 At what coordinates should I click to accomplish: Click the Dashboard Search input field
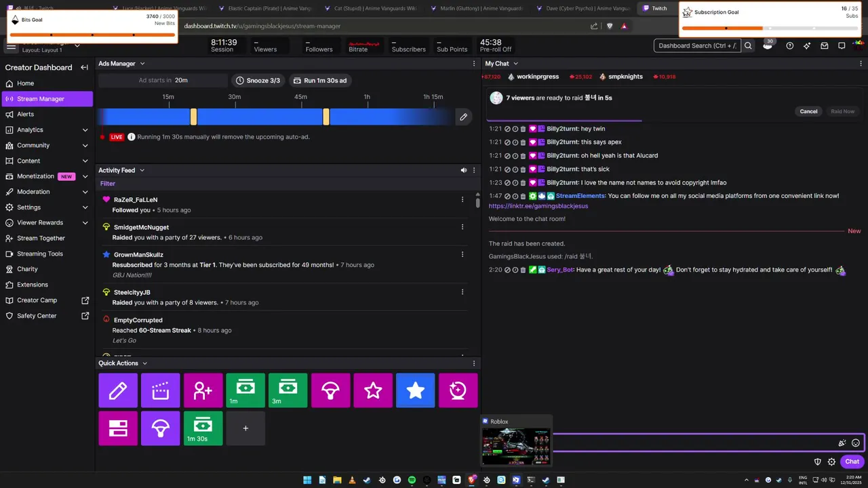tap(697, 45)
